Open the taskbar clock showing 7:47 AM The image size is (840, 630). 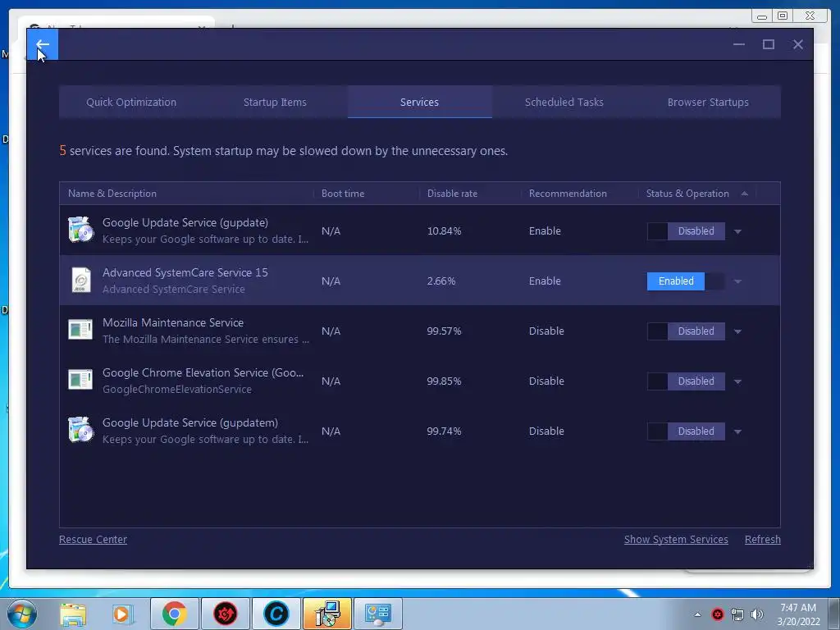point(798,614)
